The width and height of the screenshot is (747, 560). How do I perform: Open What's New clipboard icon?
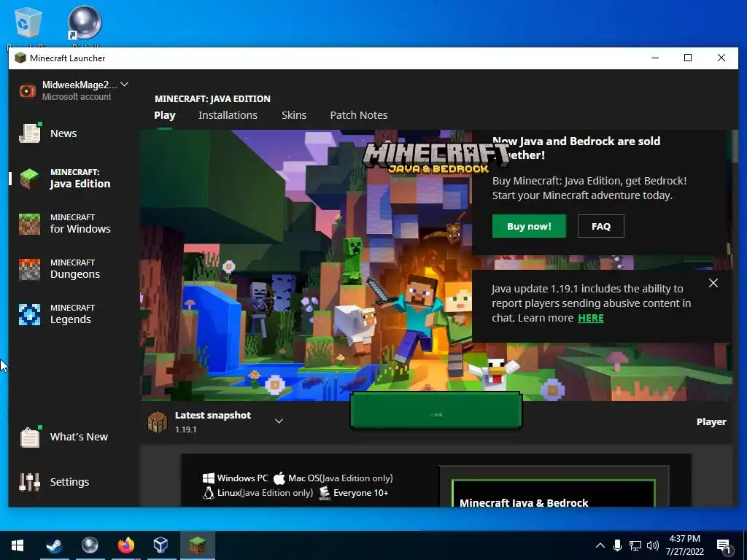(x=29, y=436)
